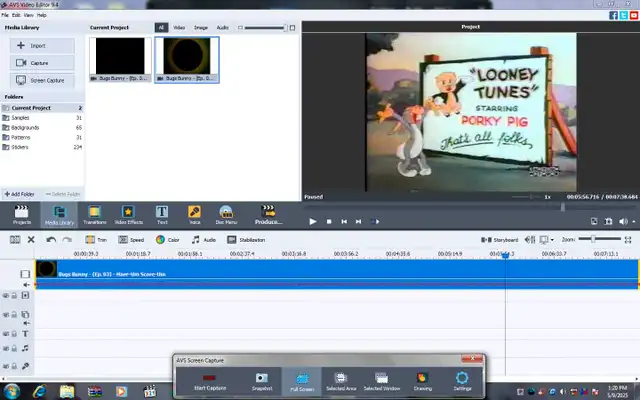Open the Projects section
This screenshot has width=640, height=400.
[x=22, y=215]
